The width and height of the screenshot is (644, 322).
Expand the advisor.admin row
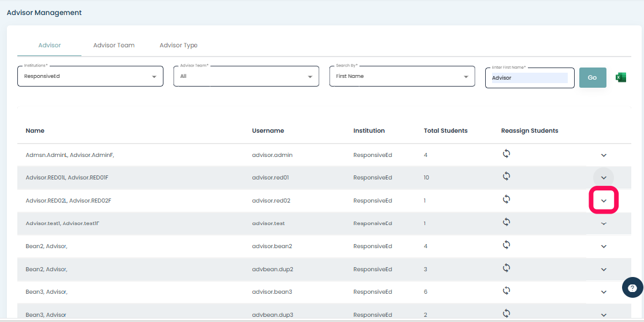click(604, 155)
